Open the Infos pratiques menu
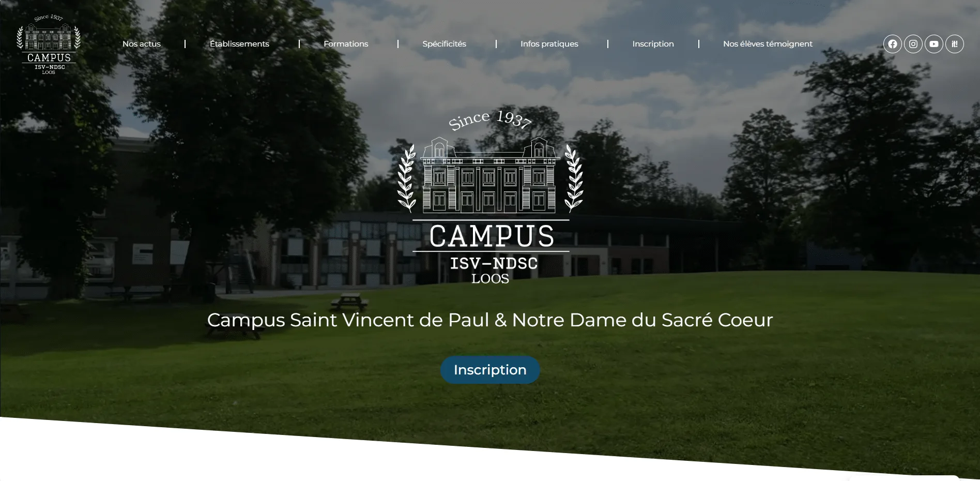The image size is (980, 481). [549, 44]
